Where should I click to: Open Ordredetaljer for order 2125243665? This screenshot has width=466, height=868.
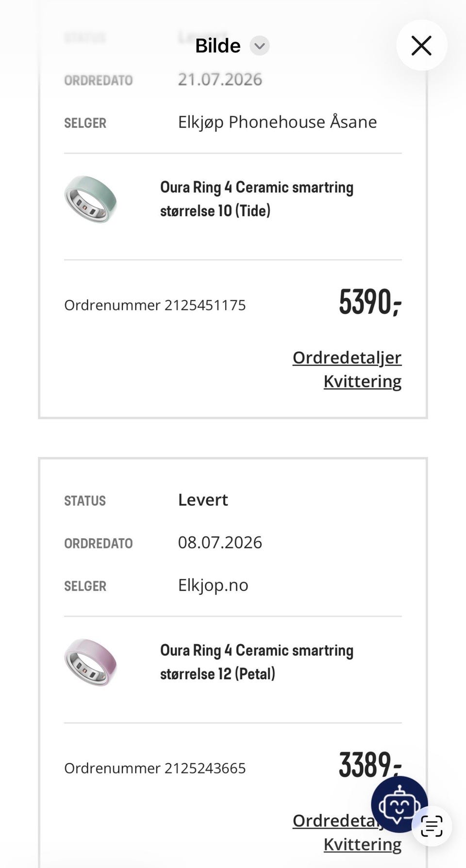(x=335, y=821)
